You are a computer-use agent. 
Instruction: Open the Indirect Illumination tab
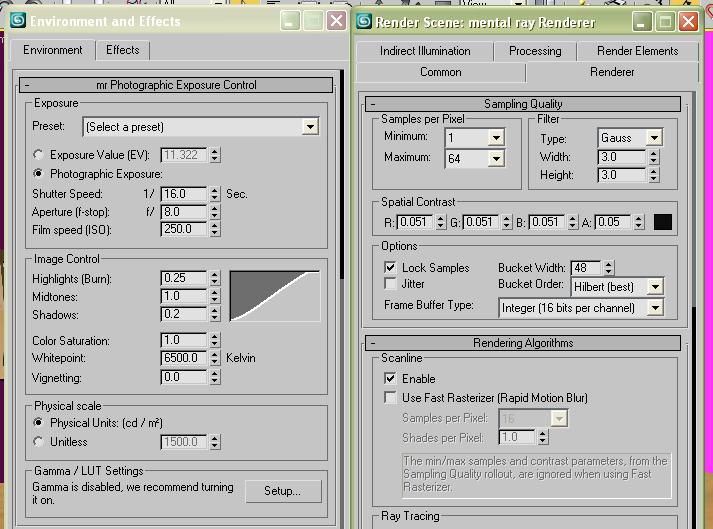click(425, 51)
